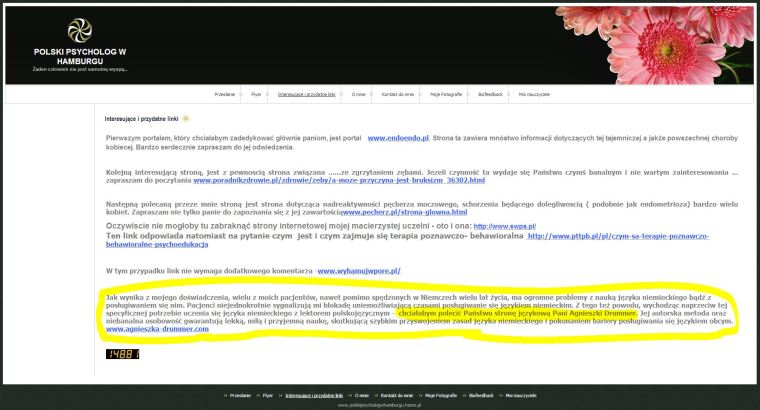Open the Przesłanie page from top menu
The image size is (760, 410).
click(x=225, y=94)
